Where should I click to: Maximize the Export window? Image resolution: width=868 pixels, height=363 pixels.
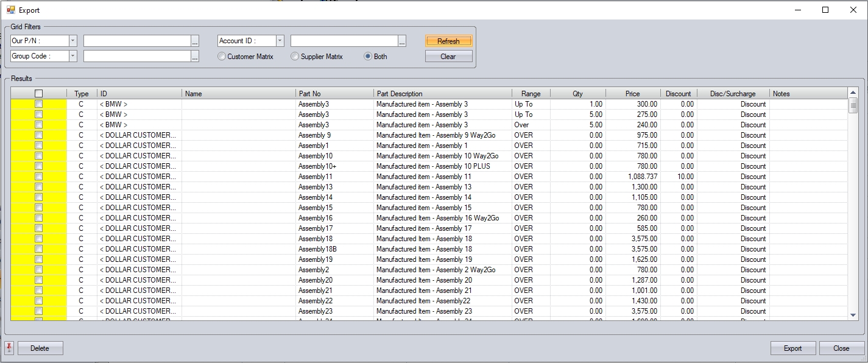(x=825, y=10)
